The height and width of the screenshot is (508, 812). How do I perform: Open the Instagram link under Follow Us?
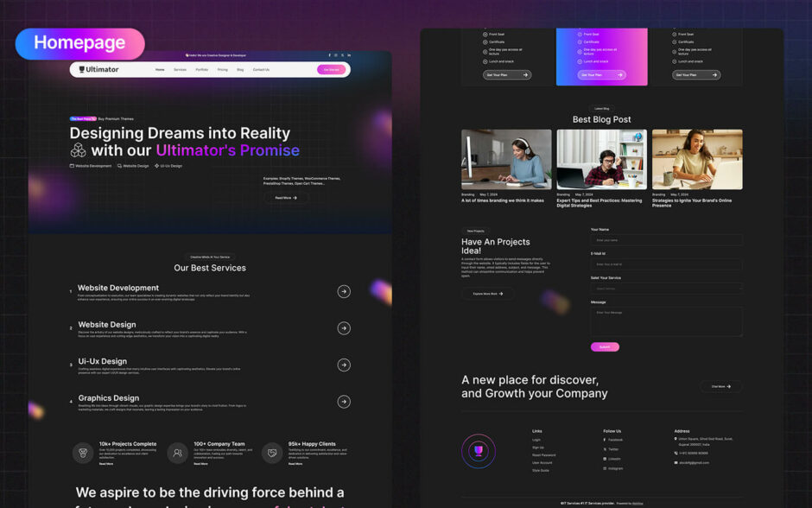coord(615,468)
